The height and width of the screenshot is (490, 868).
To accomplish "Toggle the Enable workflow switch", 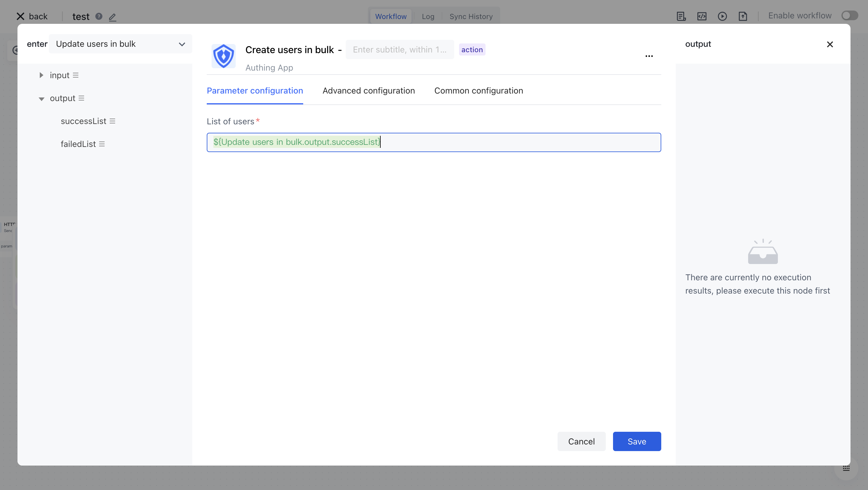I will (x=849, y=16).
